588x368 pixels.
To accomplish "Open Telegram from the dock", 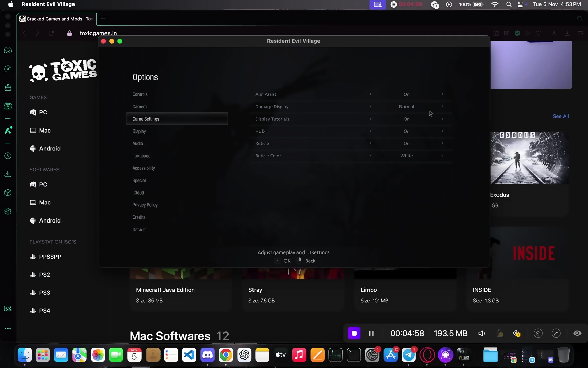I will coord(409,355).
